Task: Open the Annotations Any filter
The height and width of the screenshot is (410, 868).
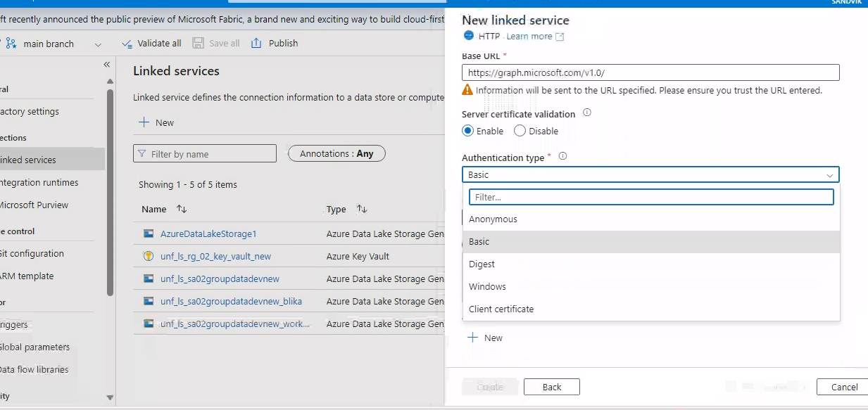Action: click(x=336, y=153)
